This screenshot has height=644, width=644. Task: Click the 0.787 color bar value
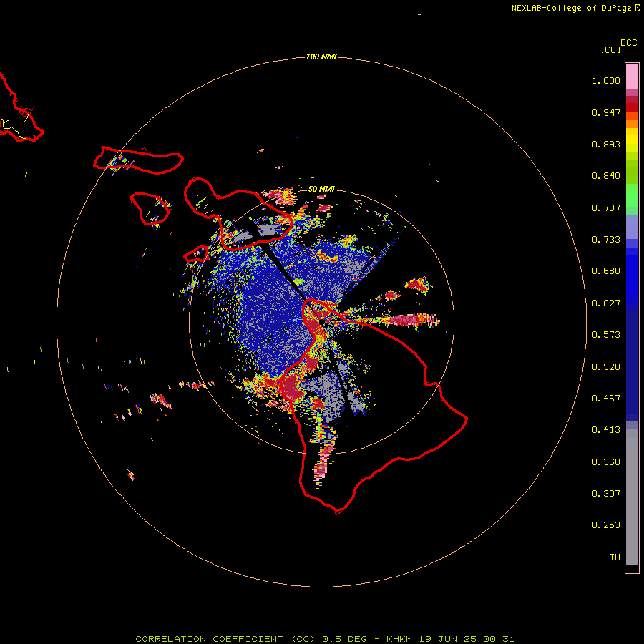click(606, 208)
